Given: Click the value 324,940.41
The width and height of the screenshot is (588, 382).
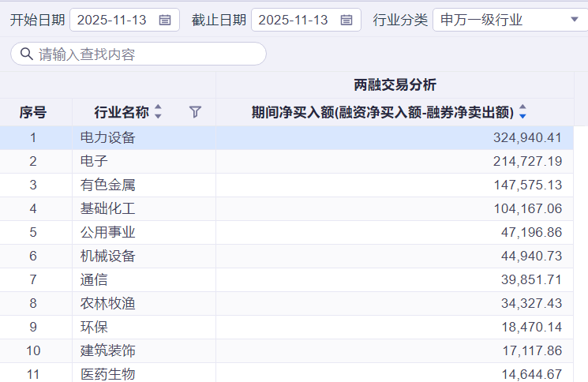Looking at the screenshot, I should 527,137.
